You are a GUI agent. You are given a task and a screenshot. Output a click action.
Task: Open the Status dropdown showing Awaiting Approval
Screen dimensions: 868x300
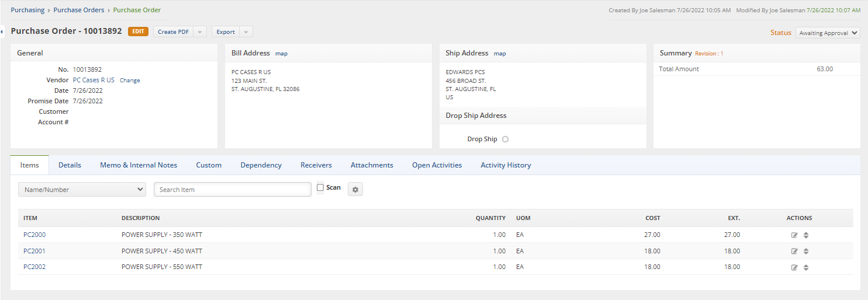click(828, 33)
